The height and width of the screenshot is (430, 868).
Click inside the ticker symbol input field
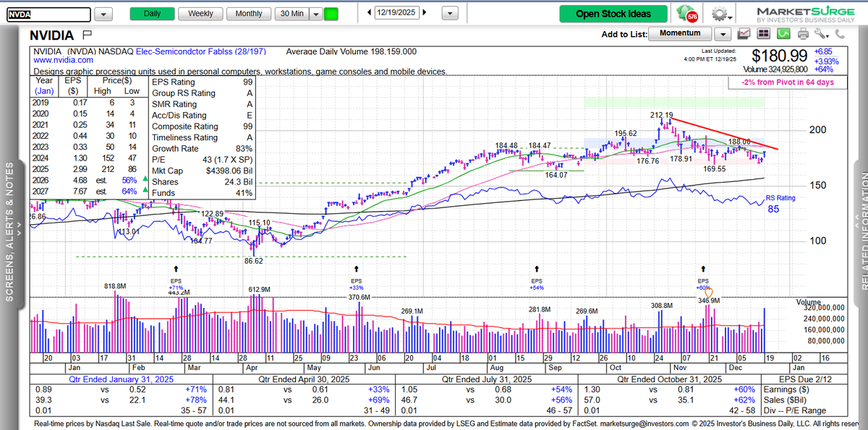click(47, 13)
